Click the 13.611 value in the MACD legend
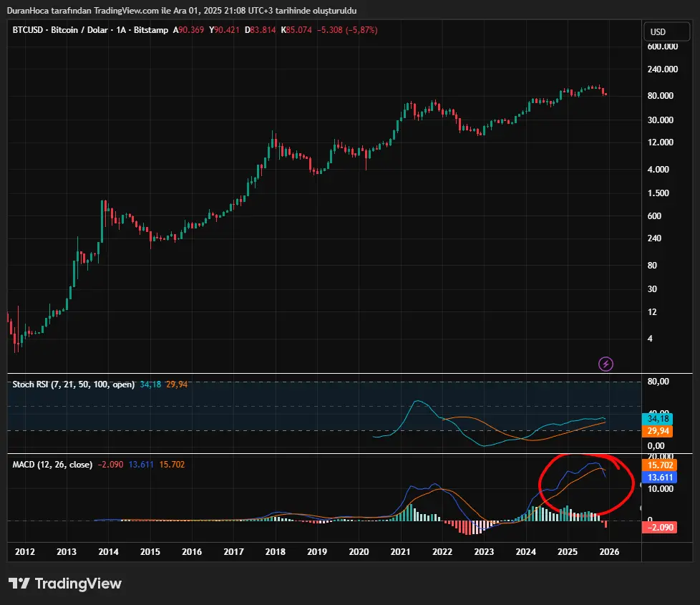 [141, 465]
